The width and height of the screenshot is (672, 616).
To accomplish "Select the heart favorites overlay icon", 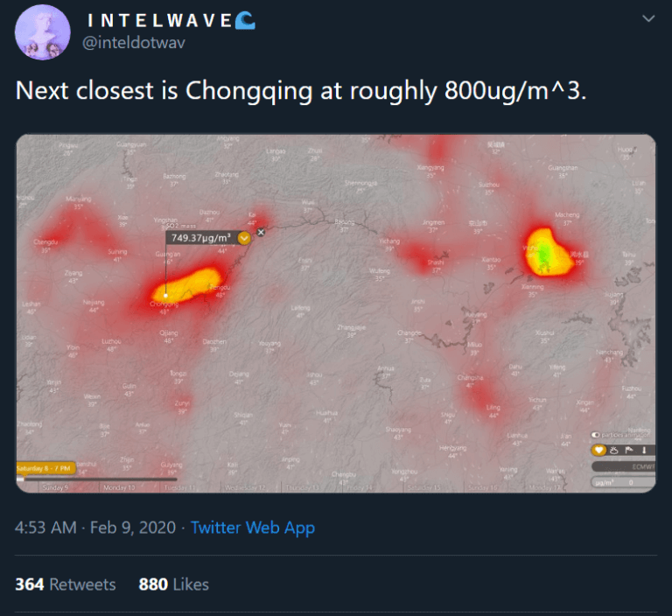I will point(598,450).
